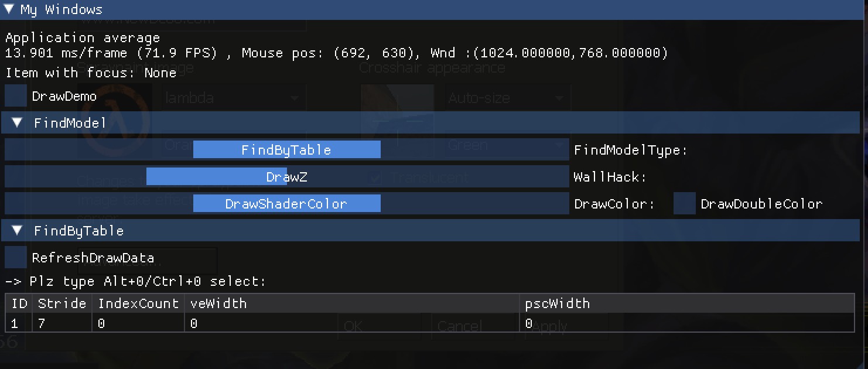Click the pscWidth column header
The height and width of the screenshot is (369, 868).
coord(687,303)
